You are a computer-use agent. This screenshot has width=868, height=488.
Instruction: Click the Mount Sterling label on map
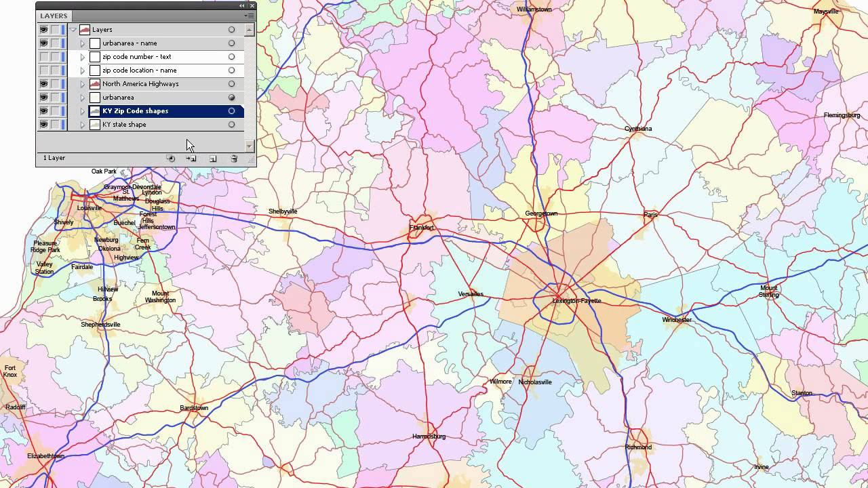tap(769, 291)
